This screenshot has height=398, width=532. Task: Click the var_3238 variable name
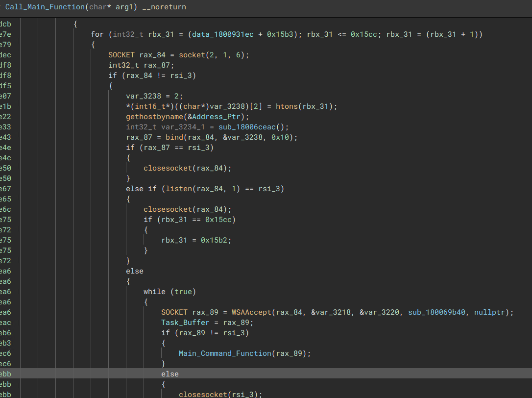pos(143,96)
